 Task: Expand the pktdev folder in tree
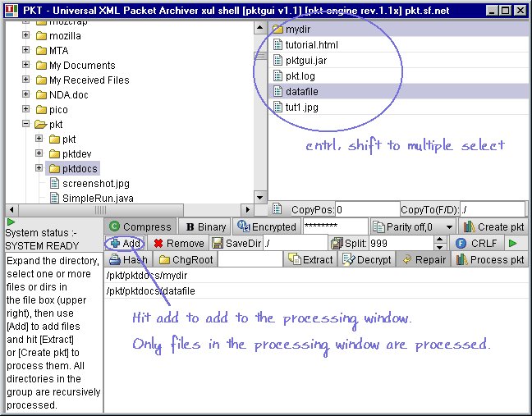click(39, 153)
